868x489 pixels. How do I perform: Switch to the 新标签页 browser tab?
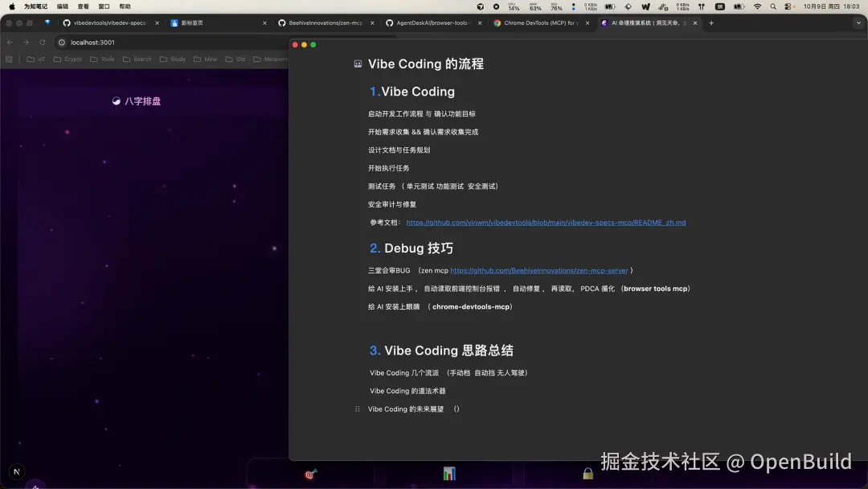pos(219,23)
